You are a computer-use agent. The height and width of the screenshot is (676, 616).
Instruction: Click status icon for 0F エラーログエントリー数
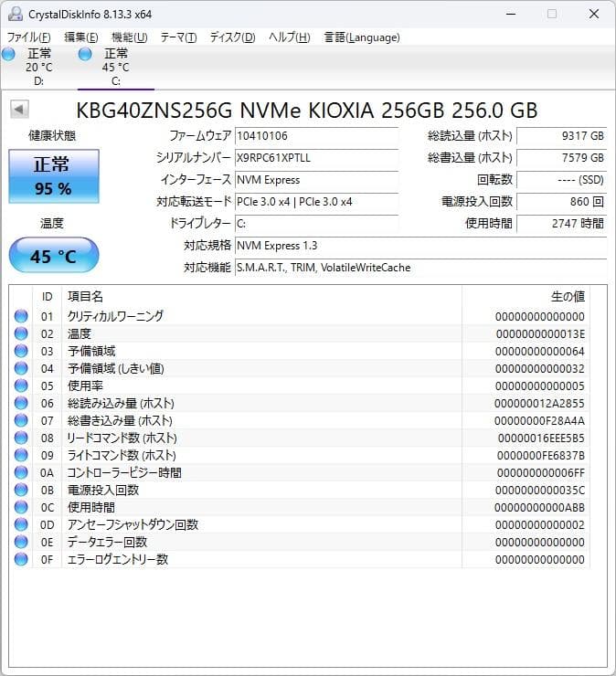pos(21,559)
